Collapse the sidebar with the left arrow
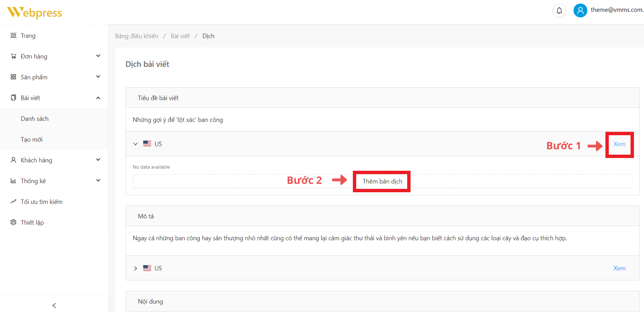The height and width of the screenshot is (312, 644). tap(54, 305)
